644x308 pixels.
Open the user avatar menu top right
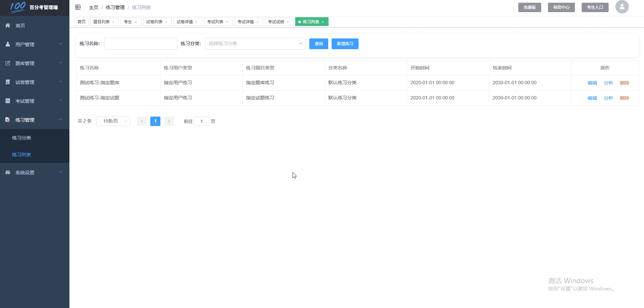point(622,7)
